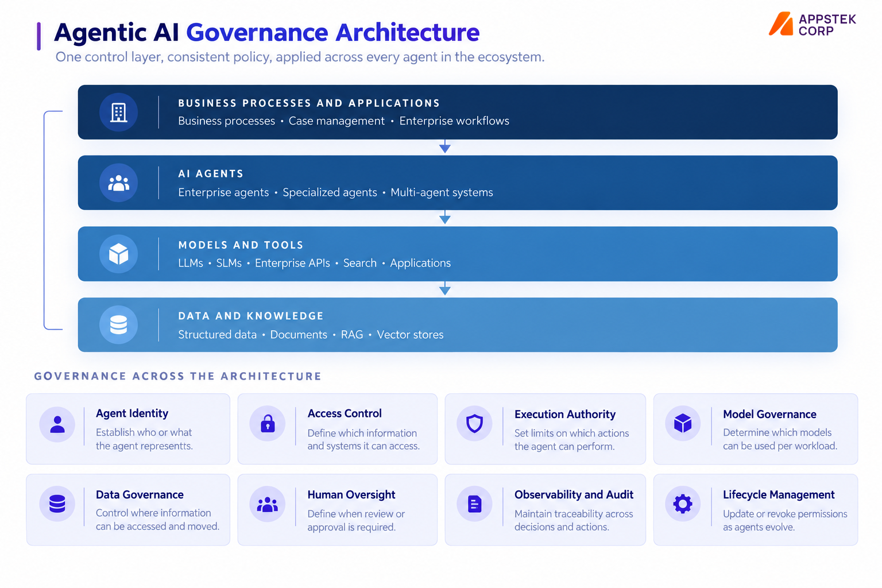Click 'Set limits on which actions' description
This screenshot has width=882, height=588.
coord(571,440)
